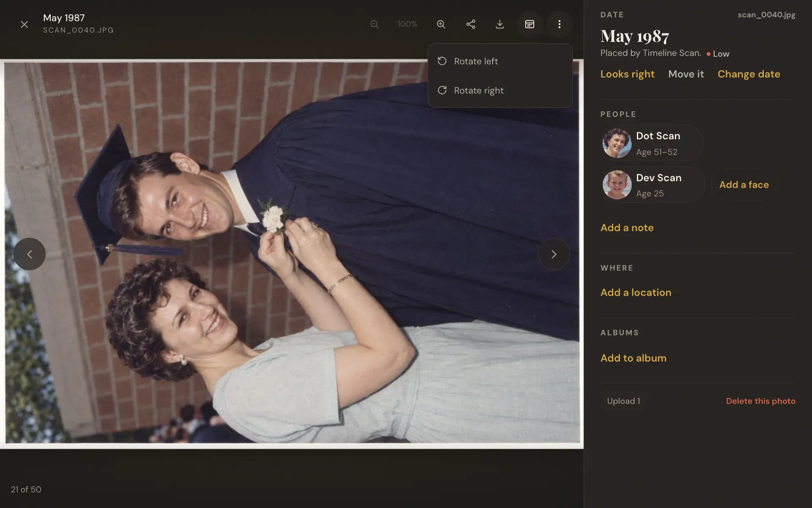The height and width of the screenshot is (508, 812).
Task: Click Delete this photo
Action: coord(760,401)
